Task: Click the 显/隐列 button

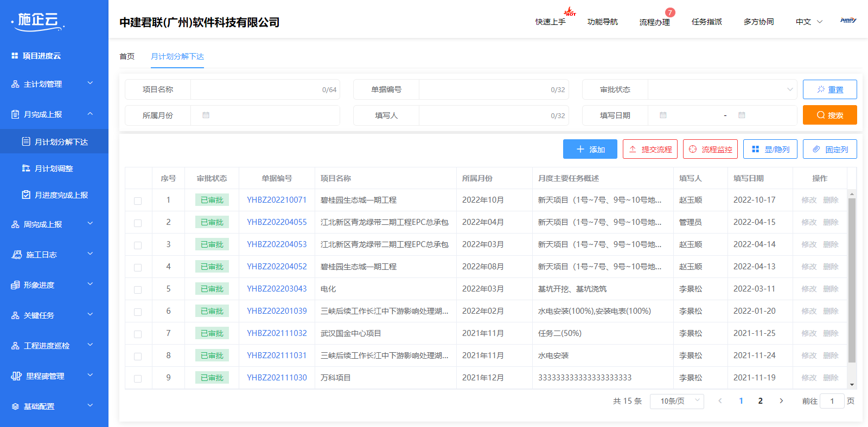Action: pyautogui.click(x=770, y=149)
